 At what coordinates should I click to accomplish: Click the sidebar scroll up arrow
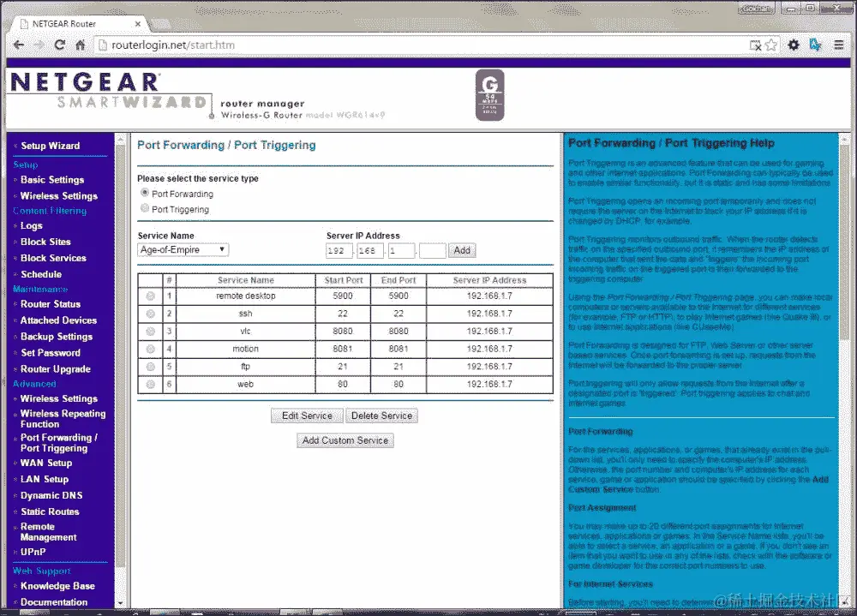click(120, 141)
